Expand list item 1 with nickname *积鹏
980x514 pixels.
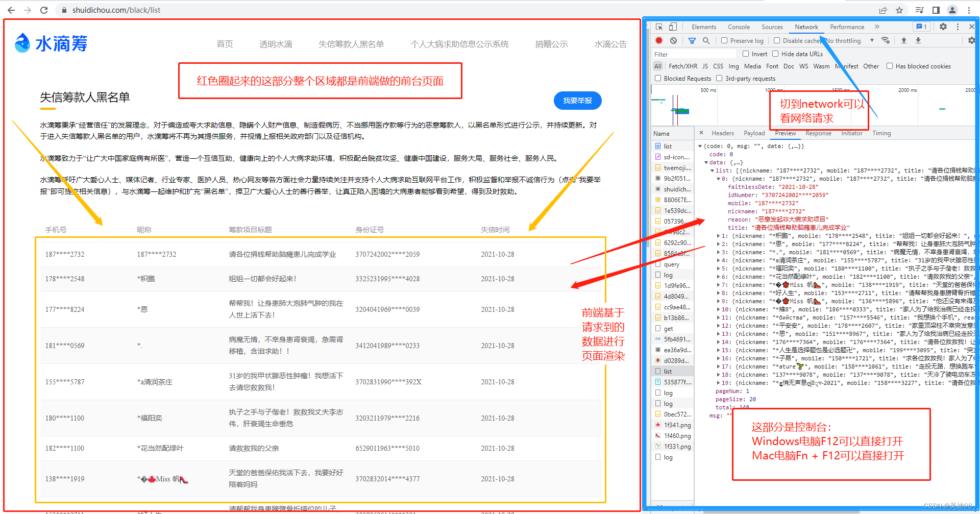(719, 236)
